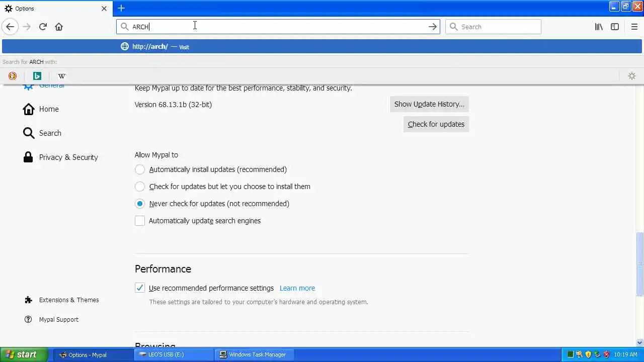This screenshot has width=644, height=362.
Task: Click Check for updates button
Action: point(436,124)
